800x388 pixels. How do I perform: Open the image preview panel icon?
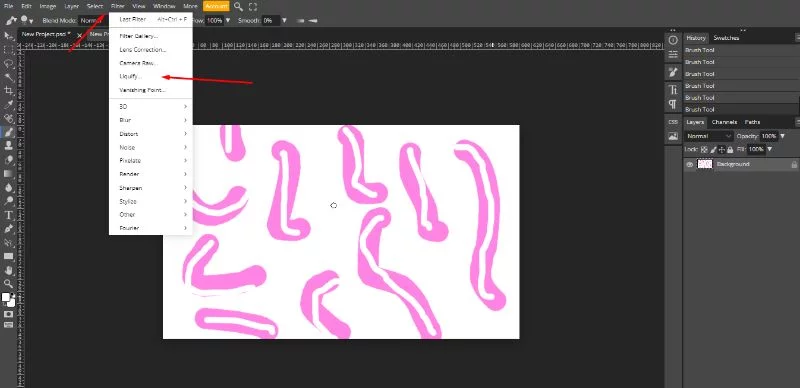[673, 136]
